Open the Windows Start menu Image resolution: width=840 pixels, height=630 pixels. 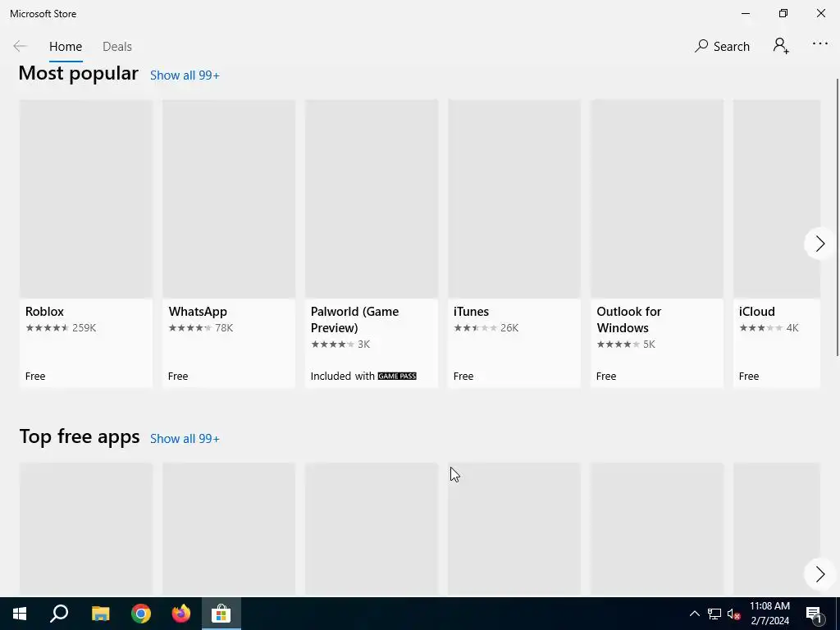20,614
